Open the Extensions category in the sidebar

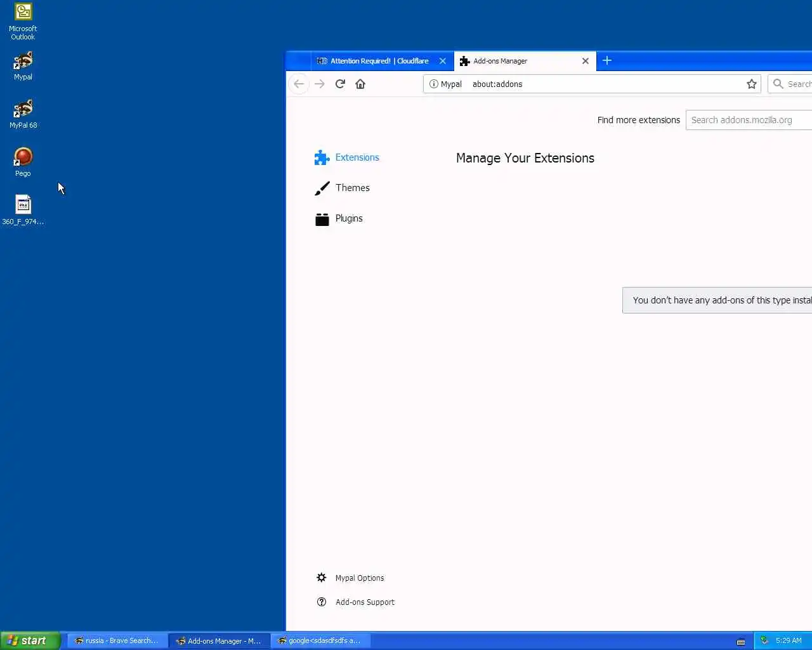[x=347, y=157]
